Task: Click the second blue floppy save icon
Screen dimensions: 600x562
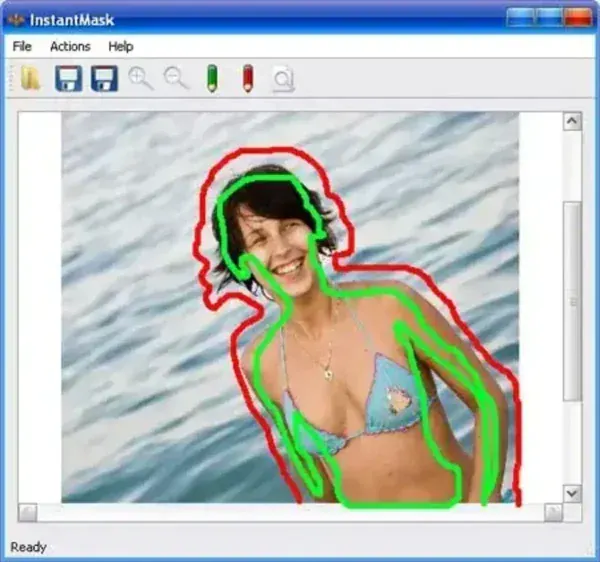Action: pyautogui.click(x=104, y=78)
